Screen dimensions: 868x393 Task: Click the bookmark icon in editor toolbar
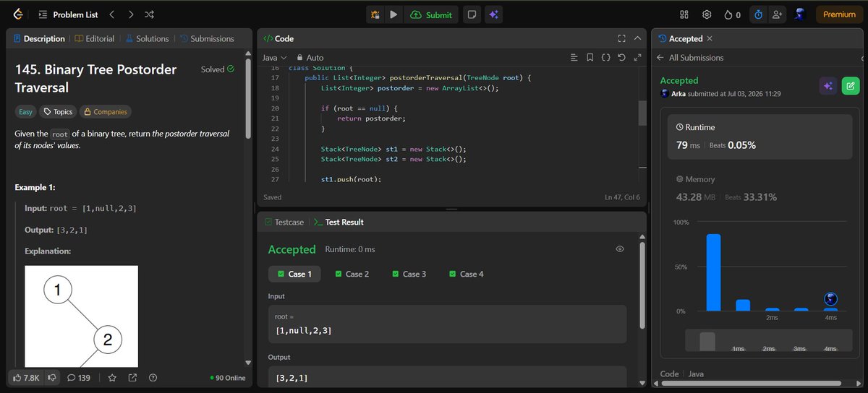pos(590,58)
